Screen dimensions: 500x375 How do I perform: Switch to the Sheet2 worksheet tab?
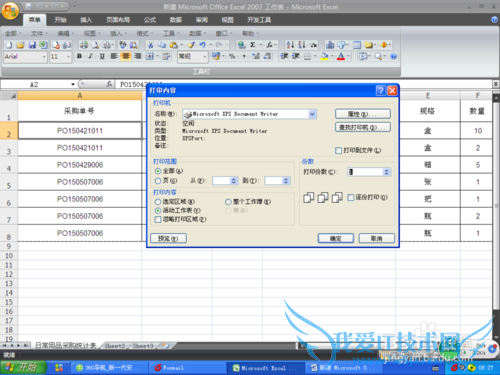(115, 346)
